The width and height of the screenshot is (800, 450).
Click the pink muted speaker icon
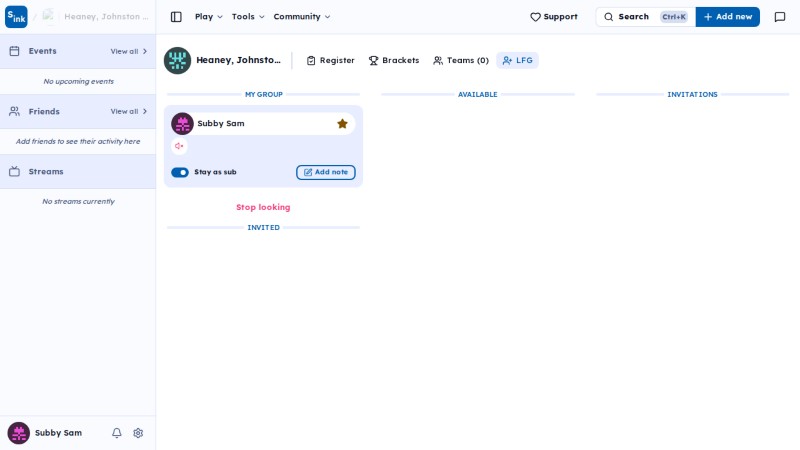(179, 146)
